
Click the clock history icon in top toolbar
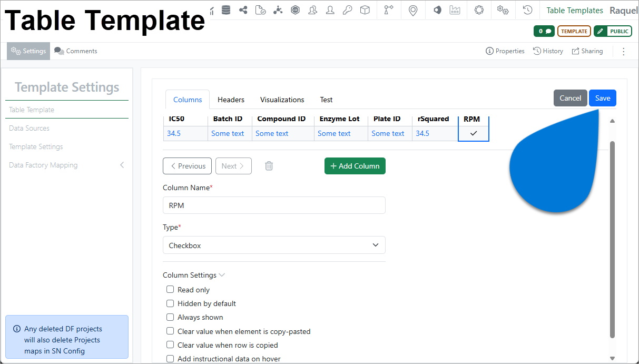tap(527, 10)
